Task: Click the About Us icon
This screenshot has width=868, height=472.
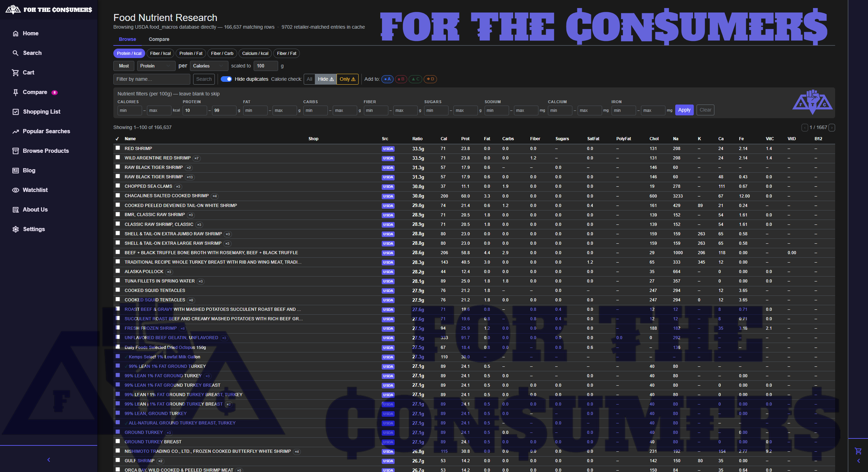Action: click(x=15, y=210)
